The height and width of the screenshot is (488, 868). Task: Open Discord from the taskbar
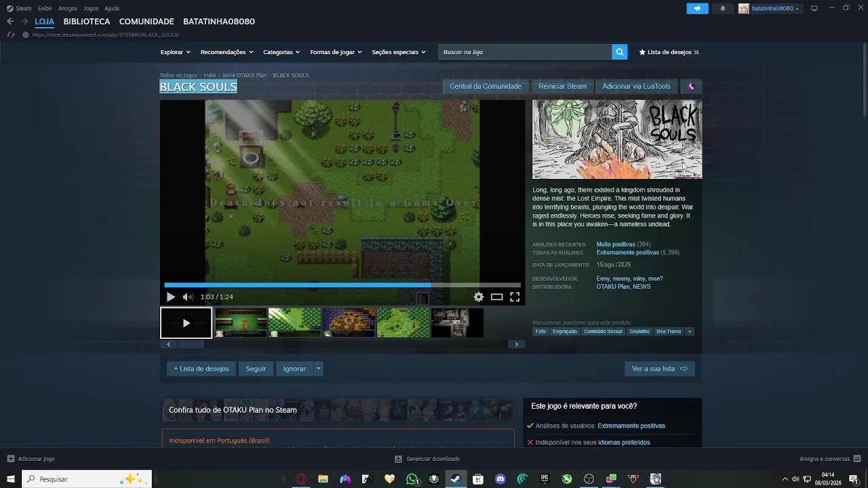click(500, 479)
